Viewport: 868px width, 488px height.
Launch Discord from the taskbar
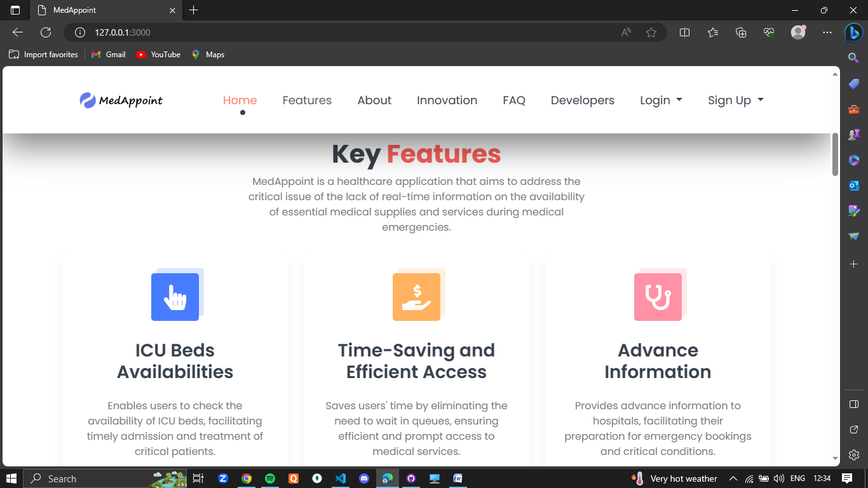364,478
